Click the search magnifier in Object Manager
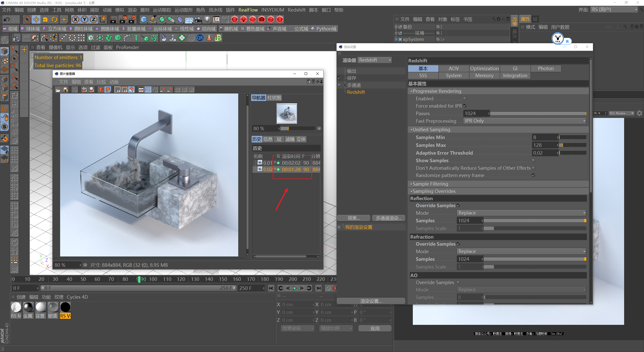This screenshot has height=352, width=644. tap(494, 19)
